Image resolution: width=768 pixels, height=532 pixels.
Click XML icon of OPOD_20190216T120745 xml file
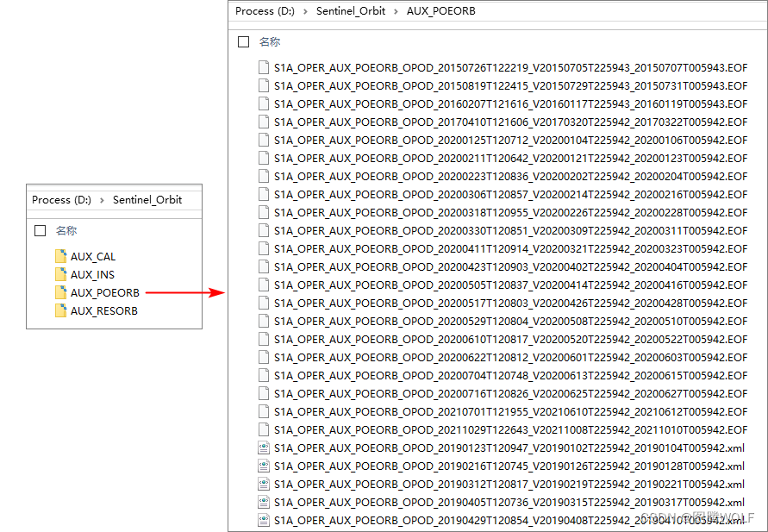[x=264, y=466]
